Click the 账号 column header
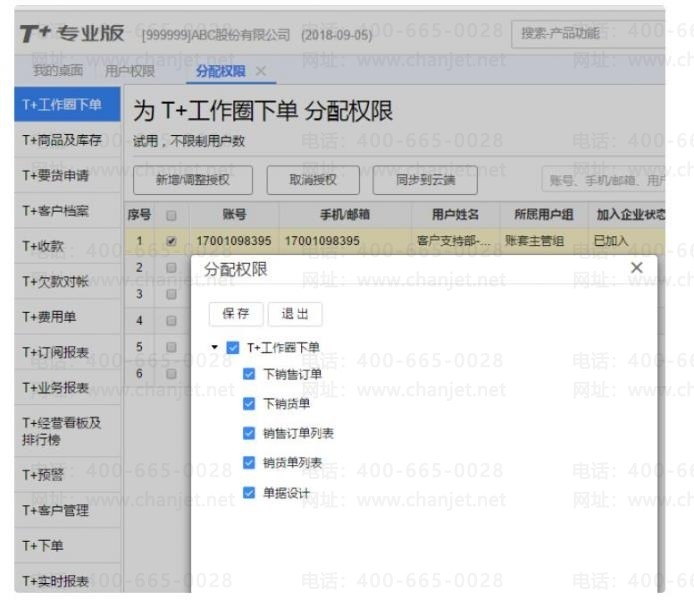The image size is (694, 600). [234, 215]
